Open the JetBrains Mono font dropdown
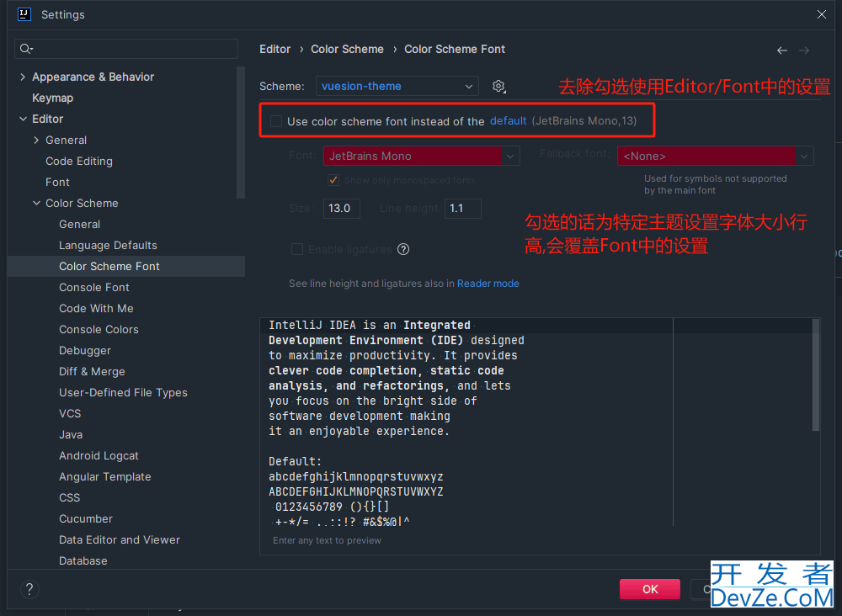This screenshot has height=616, width=842. [x=422, y=157]
